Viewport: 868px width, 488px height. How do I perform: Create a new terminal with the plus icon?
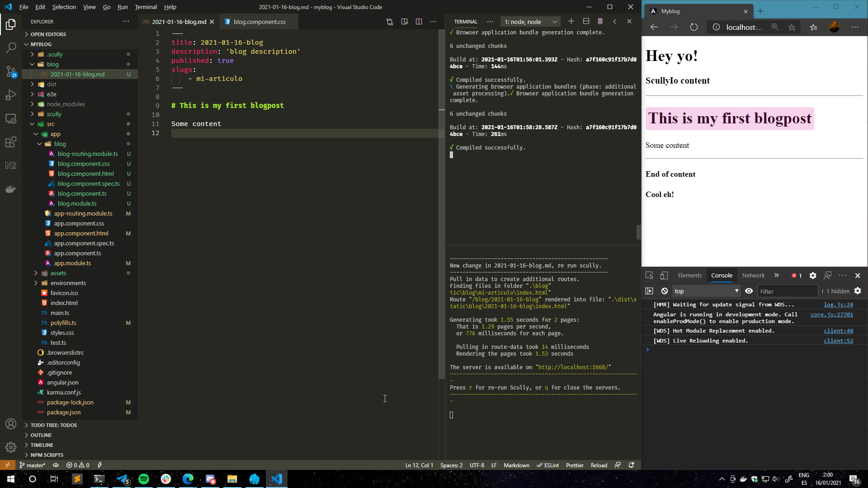571,21
